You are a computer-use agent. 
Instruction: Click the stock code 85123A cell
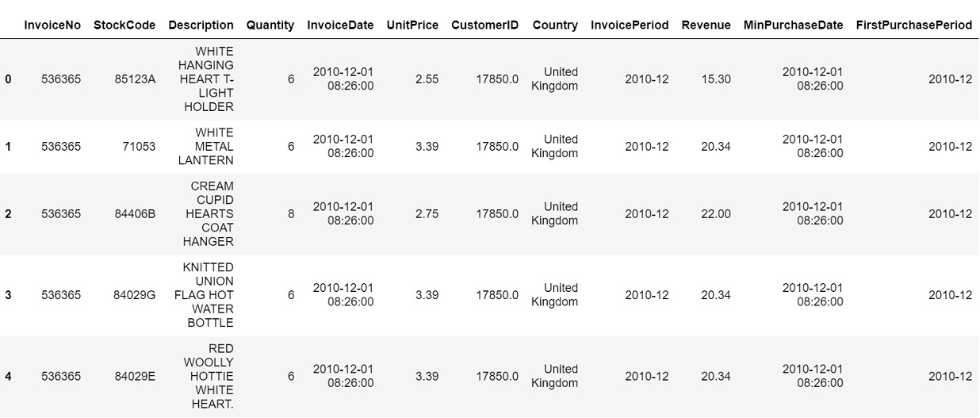pos(135,79)
